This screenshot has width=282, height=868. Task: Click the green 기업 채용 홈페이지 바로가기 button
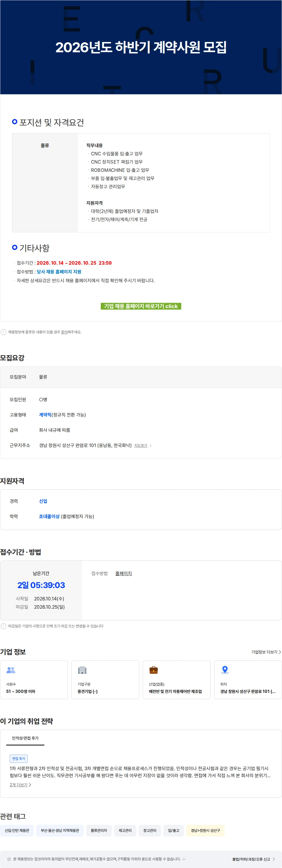pyautogui.click(x=141, y=306)
